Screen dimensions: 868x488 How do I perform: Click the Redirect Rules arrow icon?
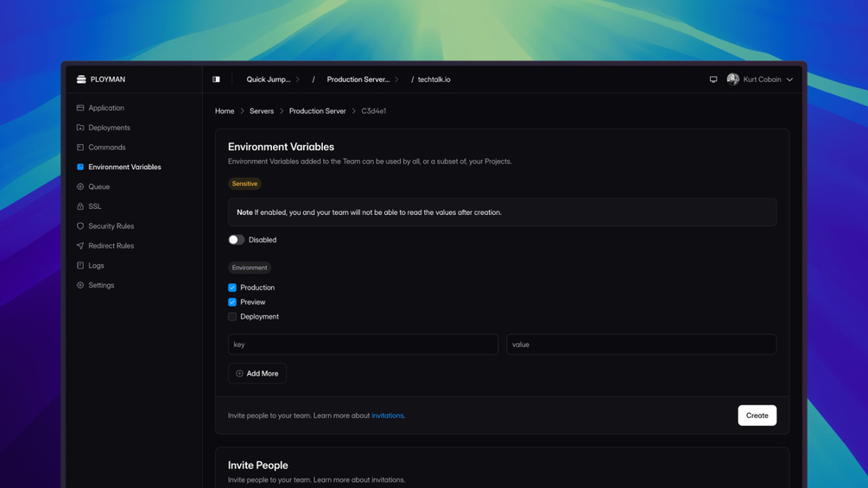point(80,246)
